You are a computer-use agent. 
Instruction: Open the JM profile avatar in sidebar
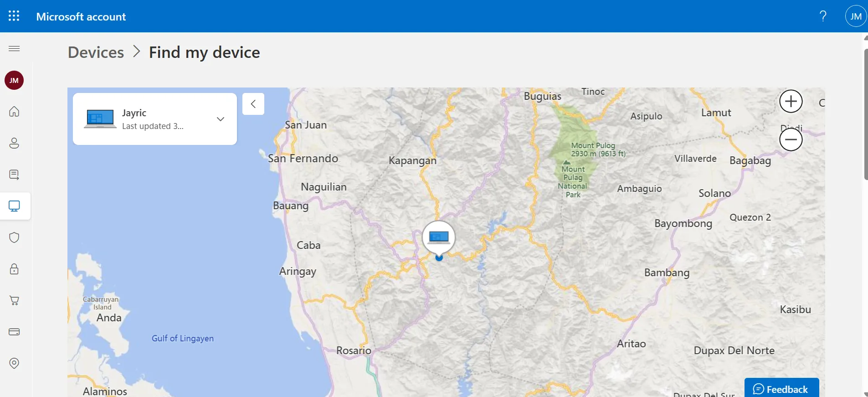pyautogui.click(x=14, y=80)
